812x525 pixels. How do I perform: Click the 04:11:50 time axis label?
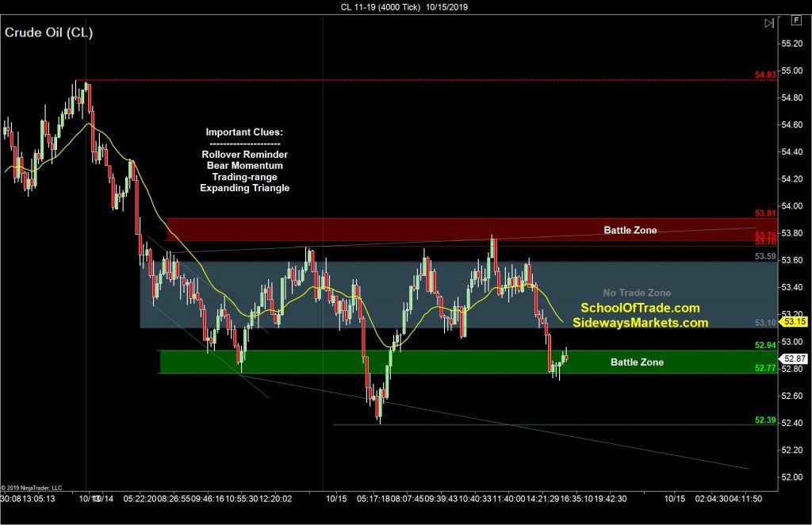[x=745, y=499]
